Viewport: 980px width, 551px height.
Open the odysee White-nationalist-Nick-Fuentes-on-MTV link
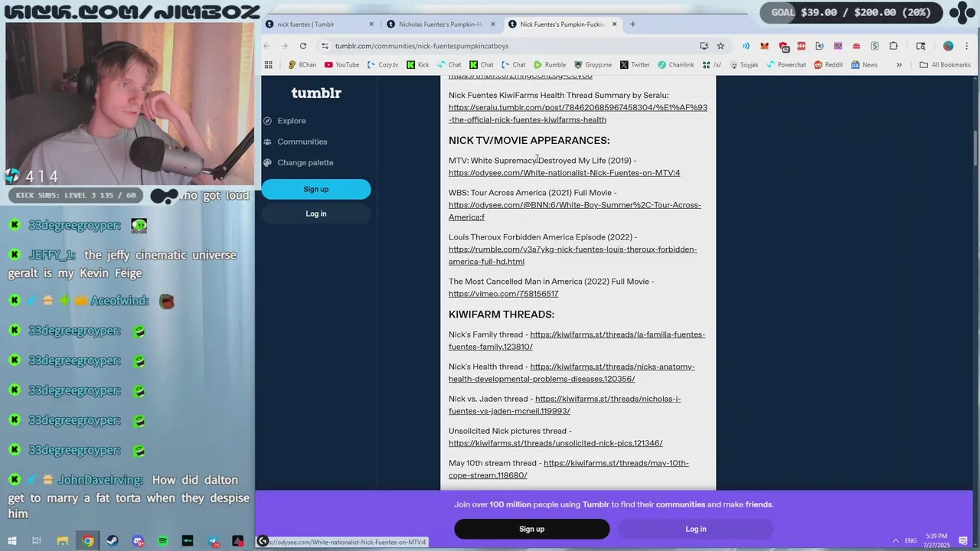[564, 173]
